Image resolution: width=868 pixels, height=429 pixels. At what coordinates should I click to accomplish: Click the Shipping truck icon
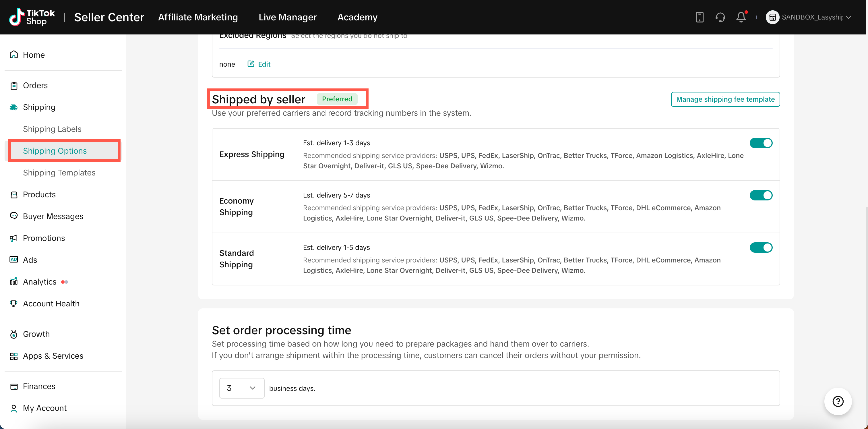click(x=14, y=107)
